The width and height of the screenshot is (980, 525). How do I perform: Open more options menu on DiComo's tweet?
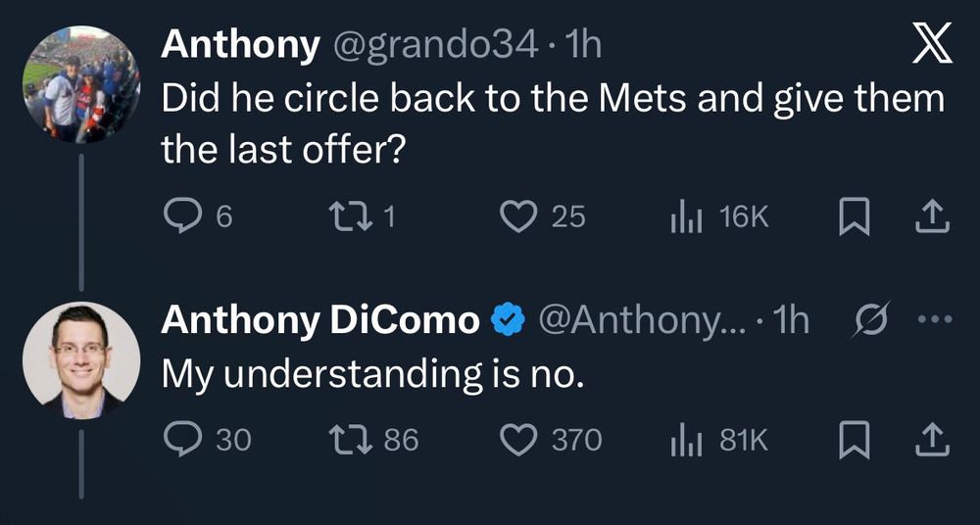tap(932, 322)
